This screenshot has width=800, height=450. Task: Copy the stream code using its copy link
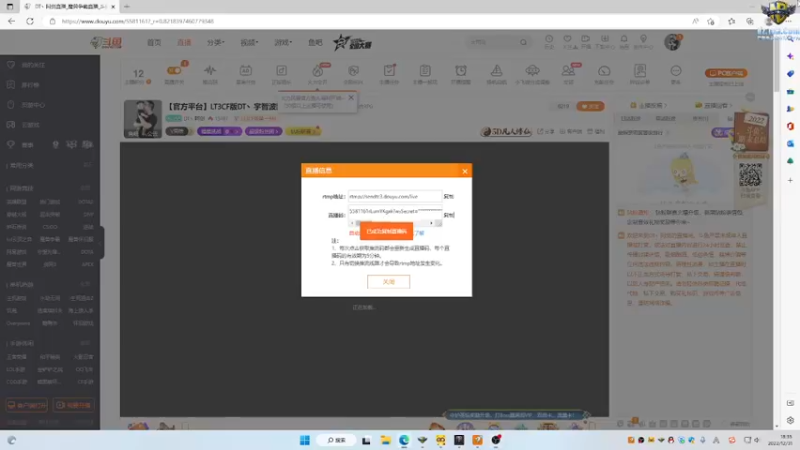point(448,215)
